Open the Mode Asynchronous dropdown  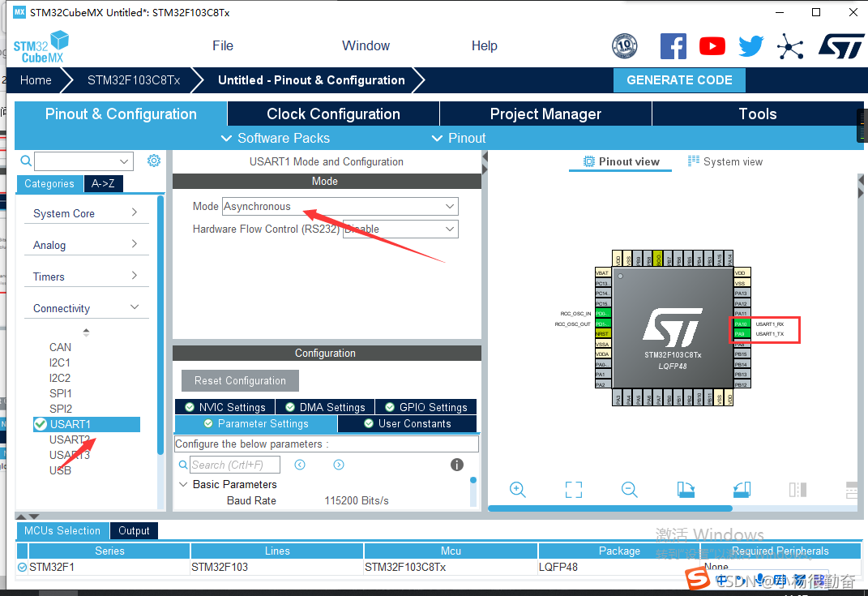(x=340, y=207)
